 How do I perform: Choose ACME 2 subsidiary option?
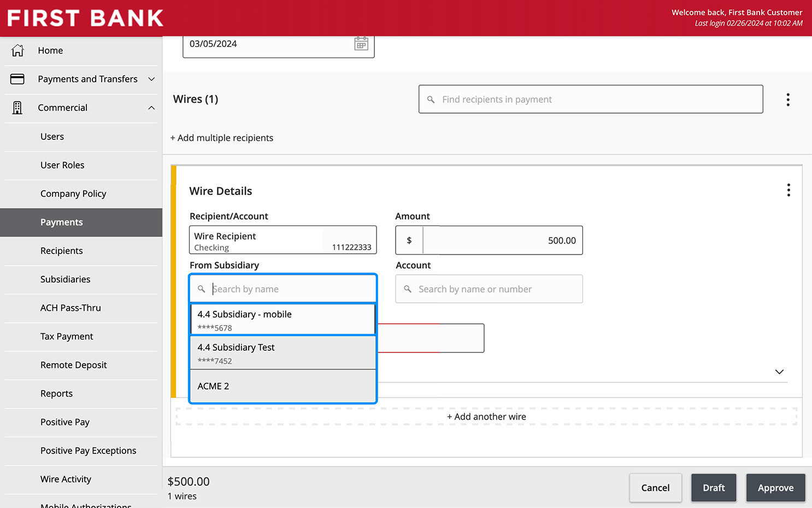click(283, 386)
